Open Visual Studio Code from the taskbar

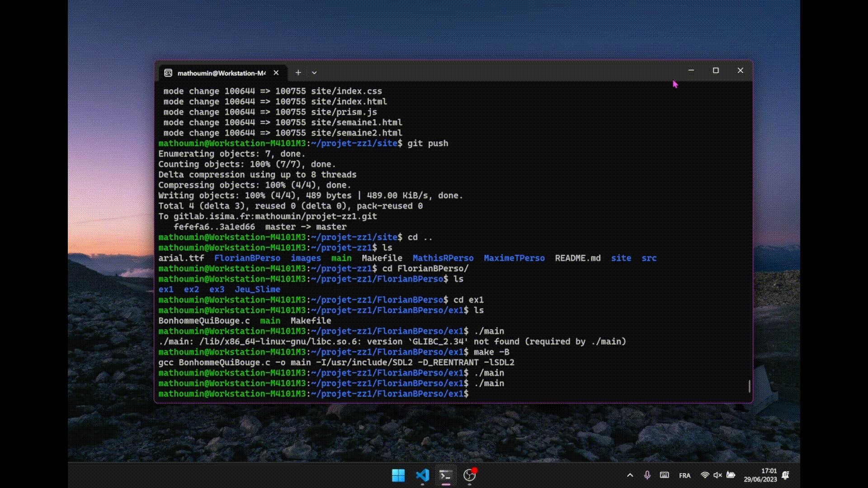(x=422, y=475)
